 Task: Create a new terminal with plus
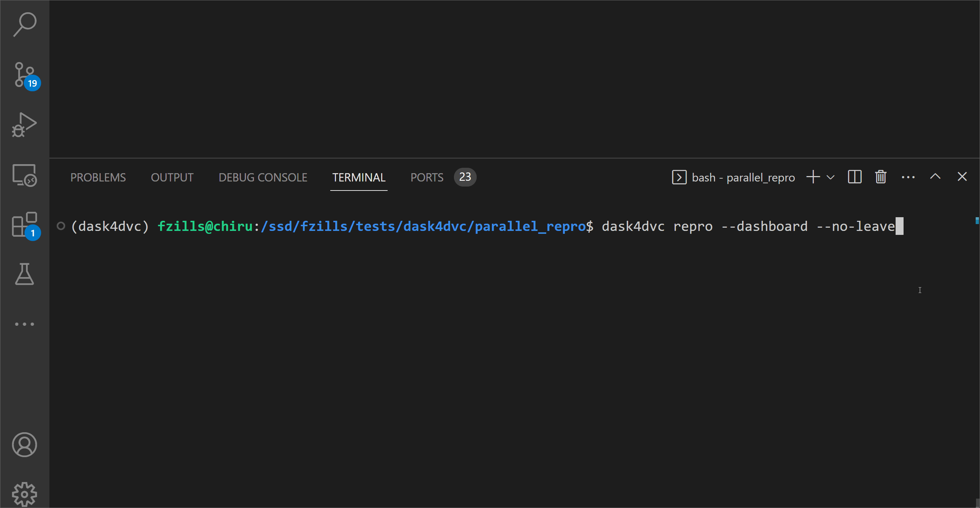coord(813,177)
